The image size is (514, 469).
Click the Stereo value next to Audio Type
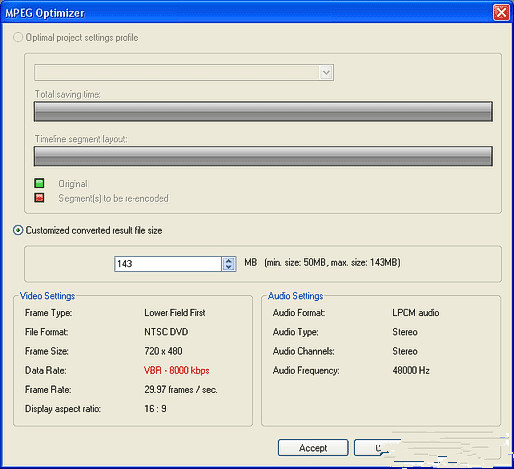(405, 332)
